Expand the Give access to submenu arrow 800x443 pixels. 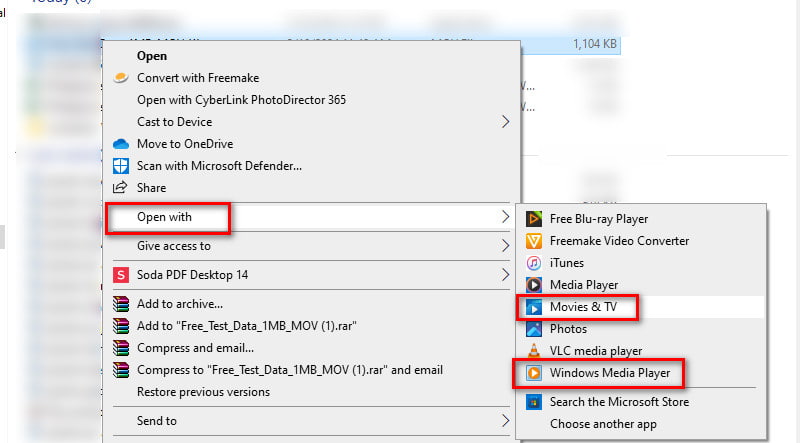click(505, 245)
